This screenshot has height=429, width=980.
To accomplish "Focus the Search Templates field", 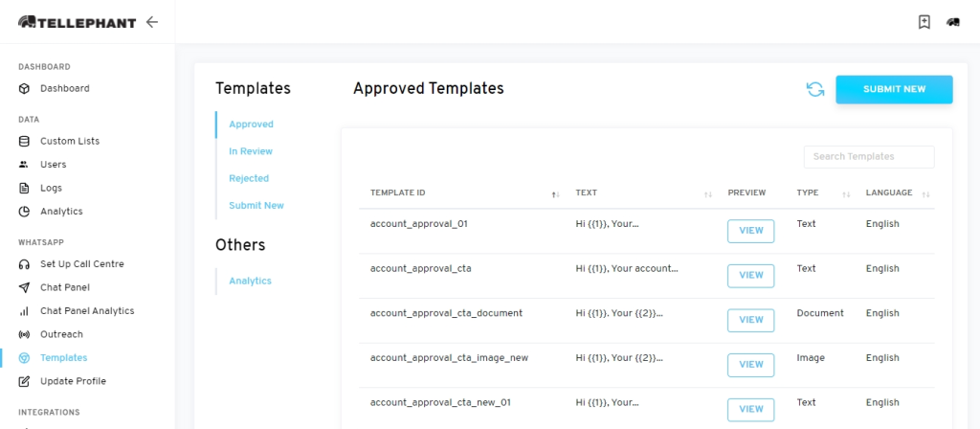I will 869,157.
